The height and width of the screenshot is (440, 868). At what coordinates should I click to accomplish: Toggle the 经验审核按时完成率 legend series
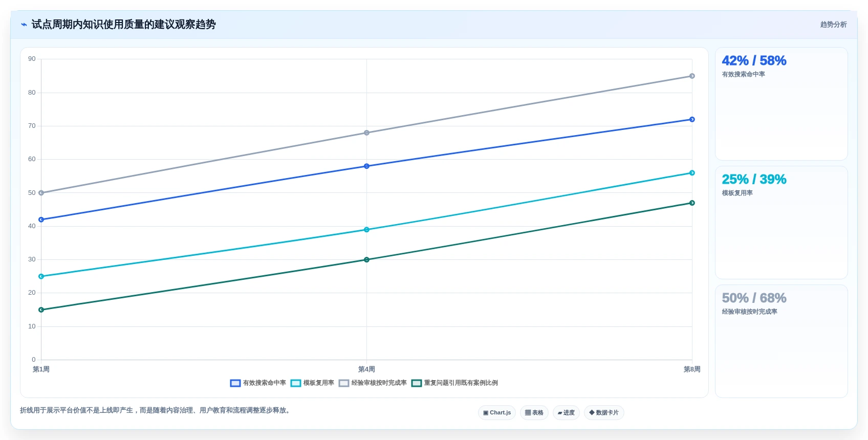pyautogui.click(x=373, y=383)
